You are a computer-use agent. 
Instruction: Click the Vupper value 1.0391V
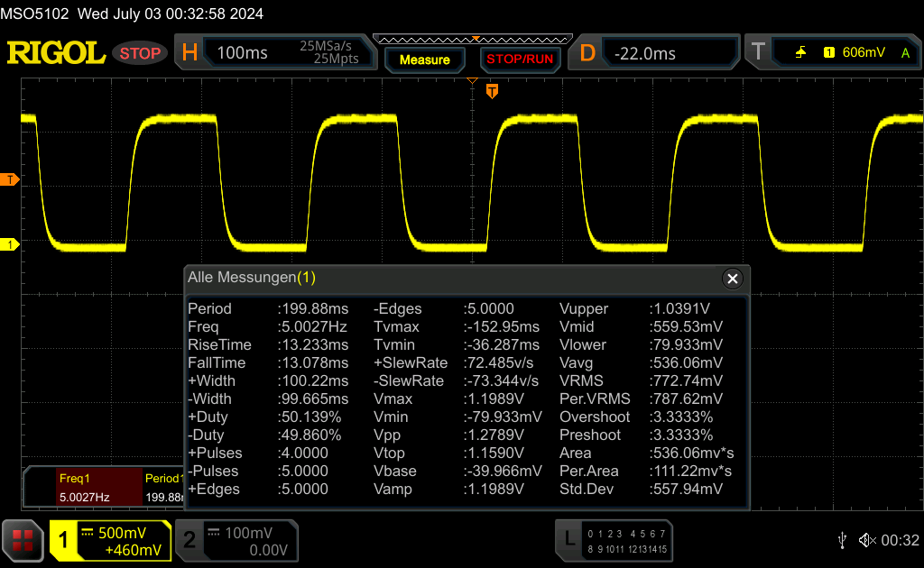pos(681,308)
